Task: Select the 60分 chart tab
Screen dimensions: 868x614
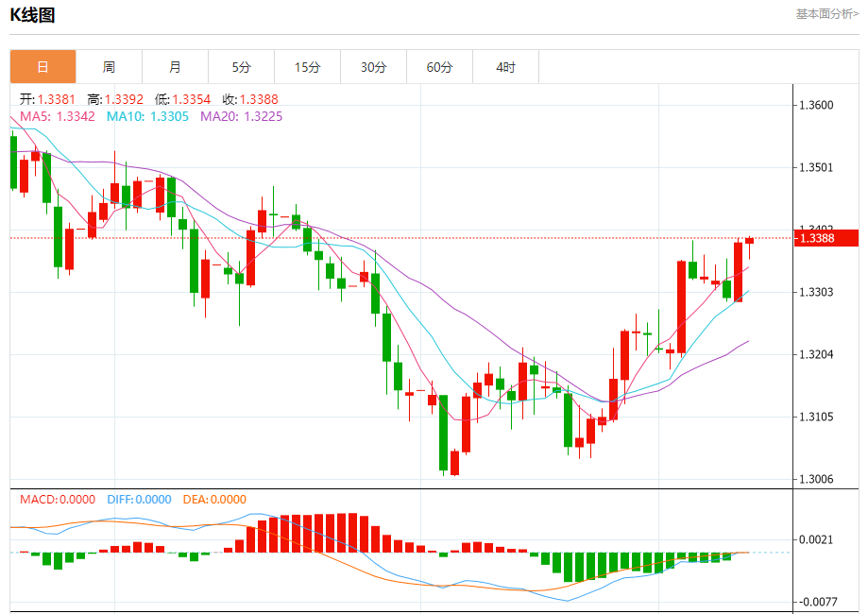Action: 439,67
